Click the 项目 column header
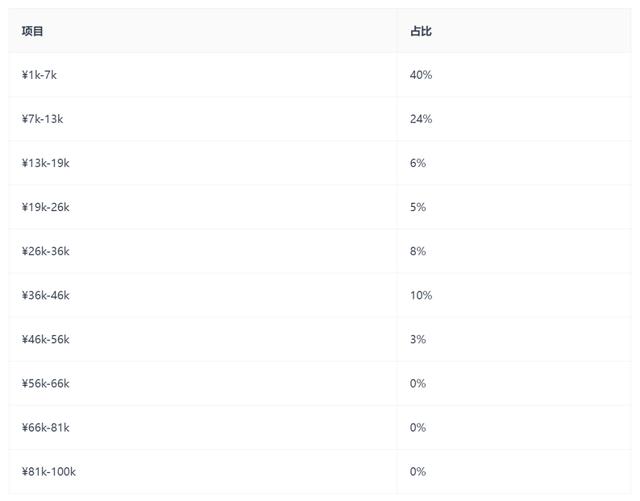Image resolution: width=640 pixels, height=501 pixels. 33,31
